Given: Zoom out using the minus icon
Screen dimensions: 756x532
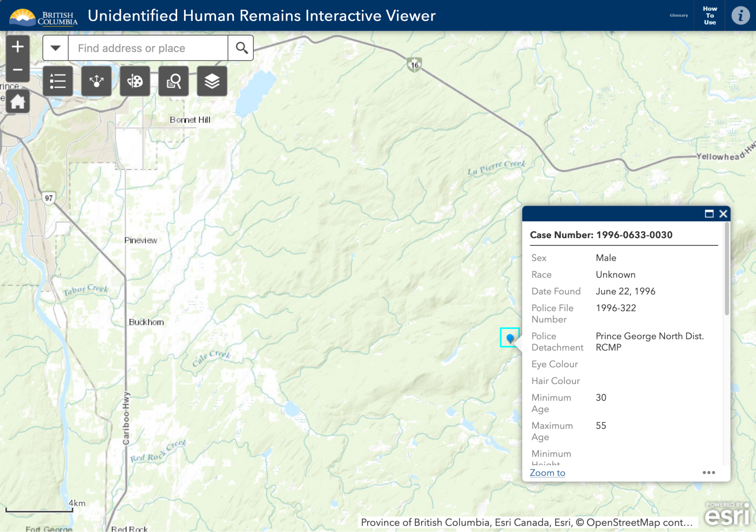Looking at the screenshot, I should click(x=18, y=69).
